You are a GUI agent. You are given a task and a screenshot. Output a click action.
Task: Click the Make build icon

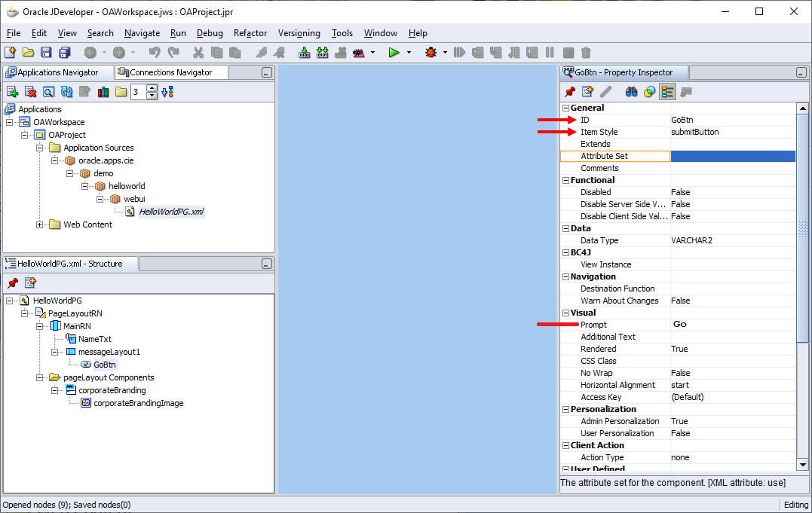point(305,52)
